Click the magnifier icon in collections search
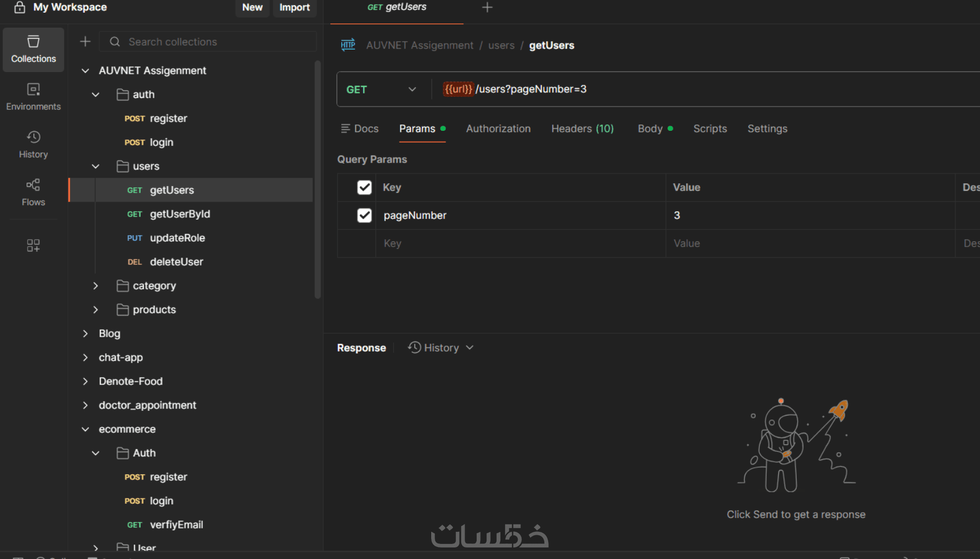This screenshot has width=980, height=559. coord(115,41)
